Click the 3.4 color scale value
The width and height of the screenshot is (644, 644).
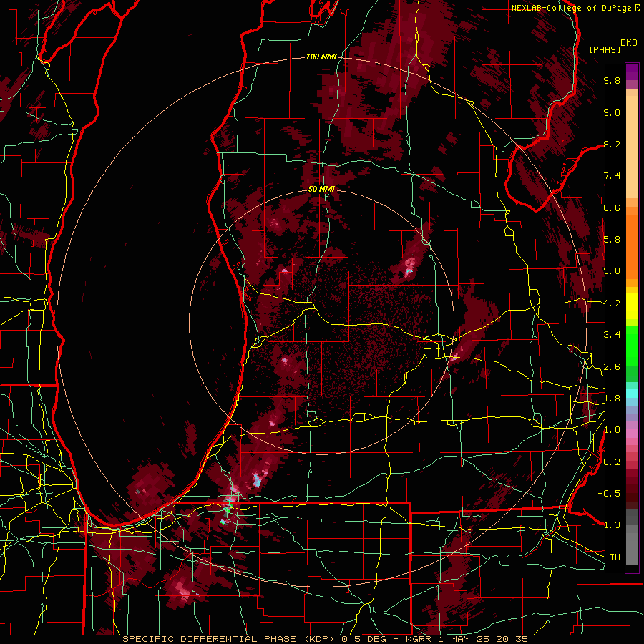click(x=612, y=335)
